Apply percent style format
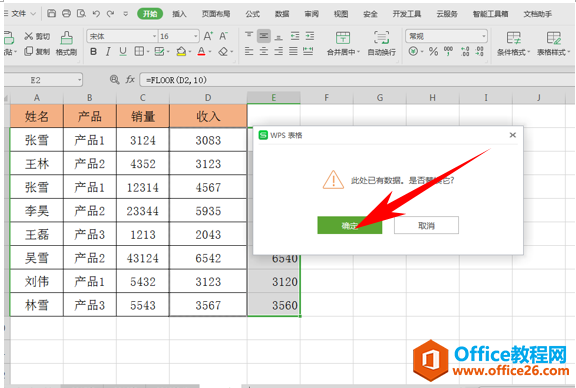This screenshot has width=576, height=388. [x=433, y=51]
